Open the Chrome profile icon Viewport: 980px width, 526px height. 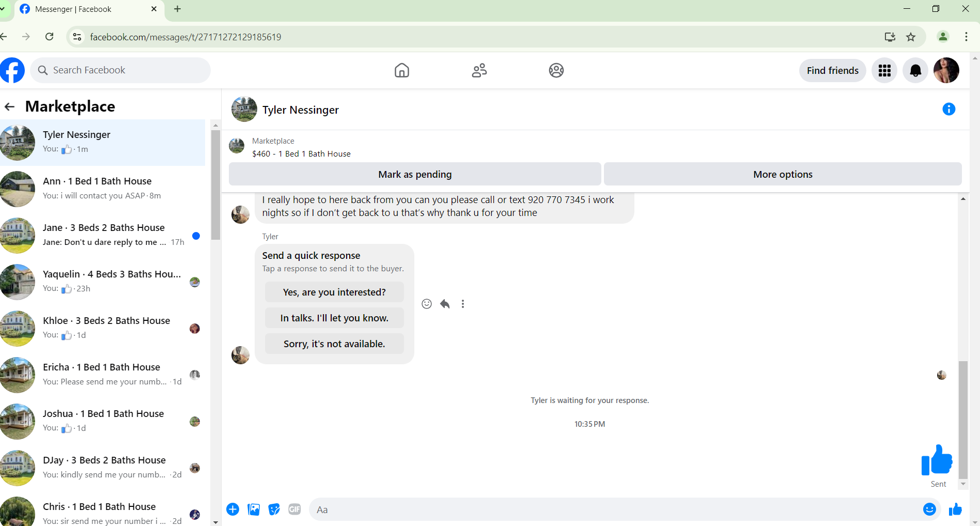tap(943, 37)
